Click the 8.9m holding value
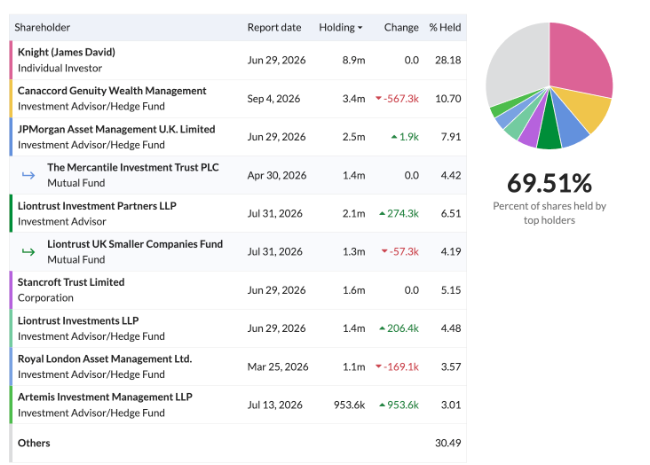650x465 pixels. point(354,60)
